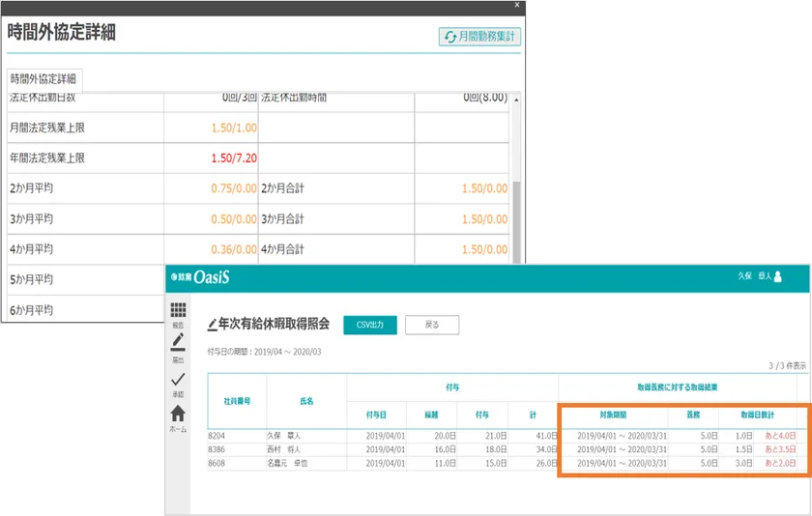
Task: Open the grid menu icon in sidebar
Action: (x=178, y=310)
